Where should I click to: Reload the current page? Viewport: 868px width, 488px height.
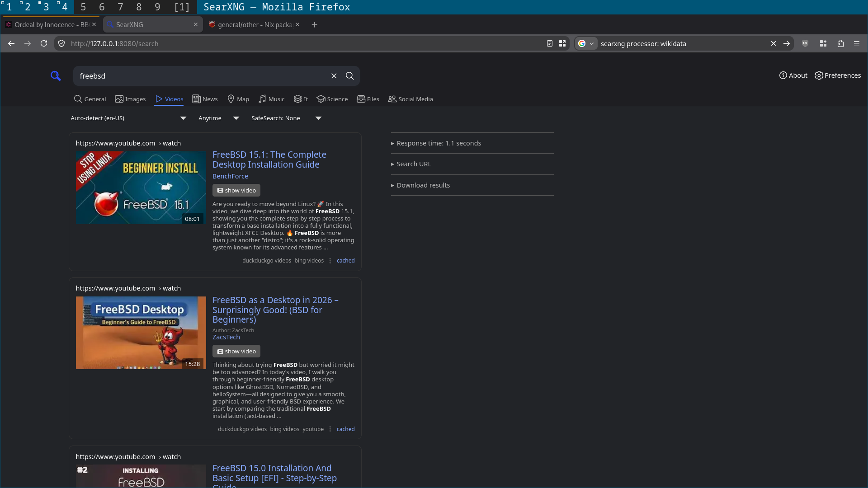(44, 43)
